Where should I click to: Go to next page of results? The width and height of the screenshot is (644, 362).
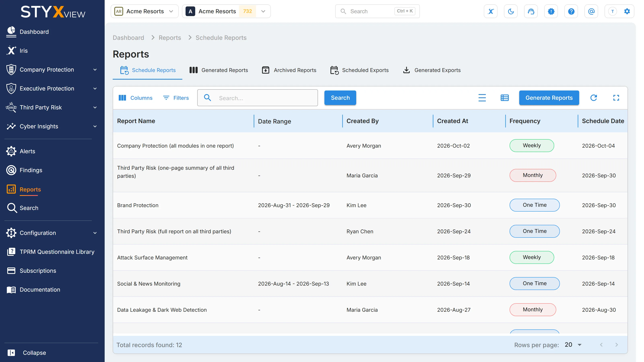pos(616,345)
